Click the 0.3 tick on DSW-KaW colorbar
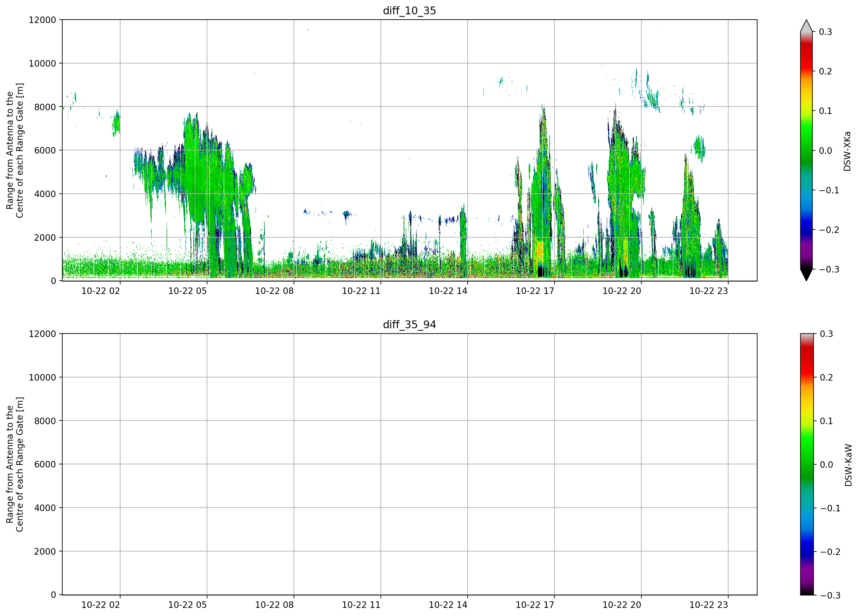 (x=826, y=334)
